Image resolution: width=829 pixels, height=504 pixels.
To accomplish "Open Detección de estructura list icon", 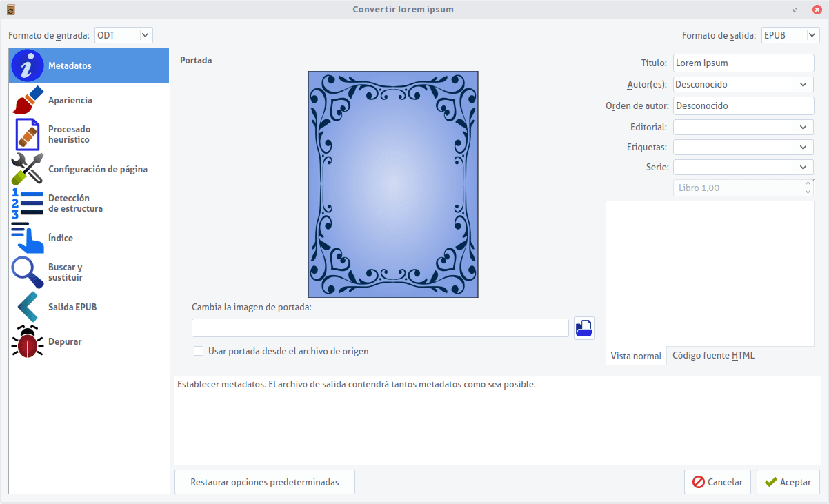I will pos(28,203).
